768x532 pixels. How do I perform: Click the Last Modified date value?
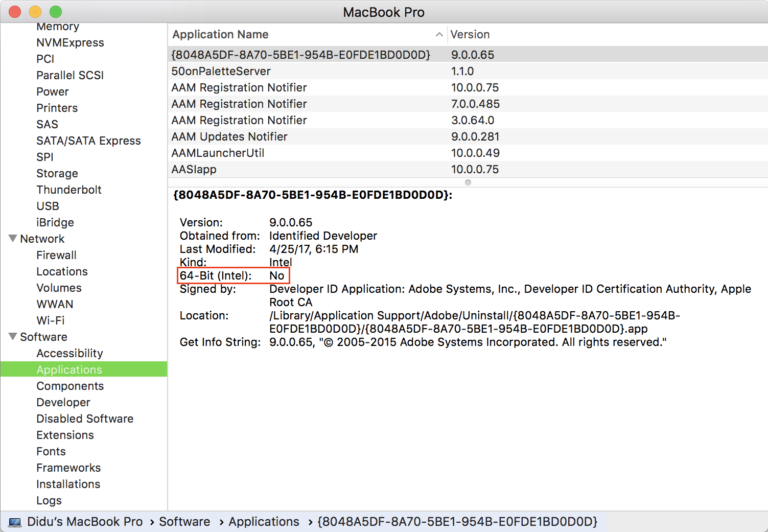[314, 249]
